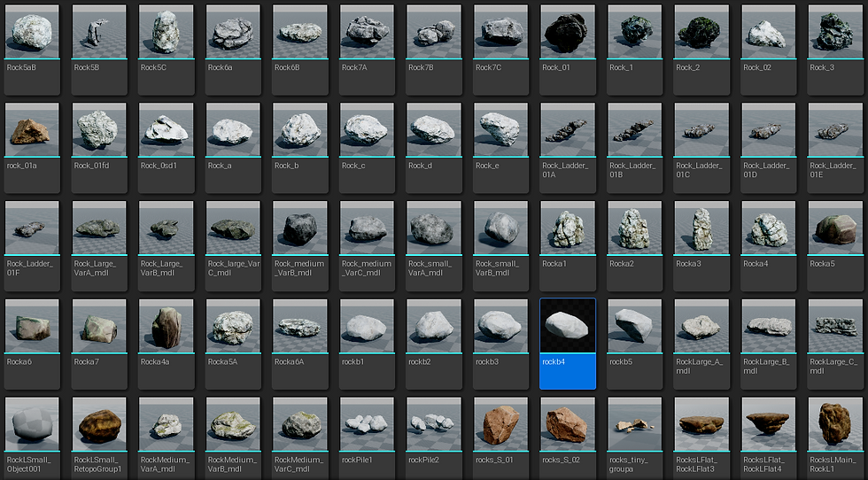Click the Rock_Ladder_01D asset

pos(769,148)
